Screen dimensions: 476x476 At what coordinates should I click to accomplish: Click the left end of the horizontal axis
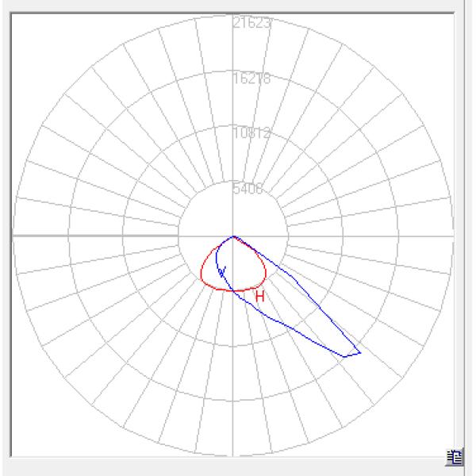click(13, 236)
